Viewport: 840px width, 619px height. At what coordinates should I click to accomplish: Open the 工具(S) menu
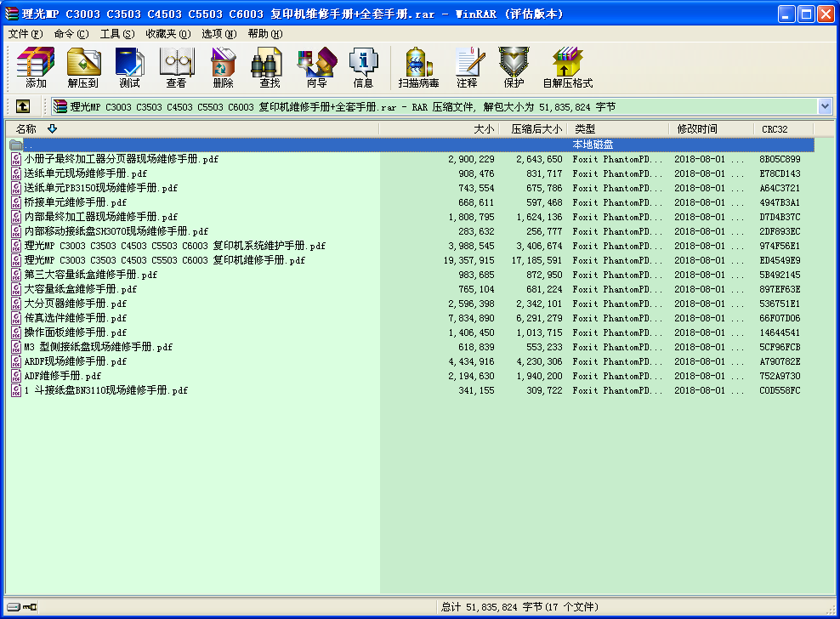pyautogui.click(x=117, y=34)
